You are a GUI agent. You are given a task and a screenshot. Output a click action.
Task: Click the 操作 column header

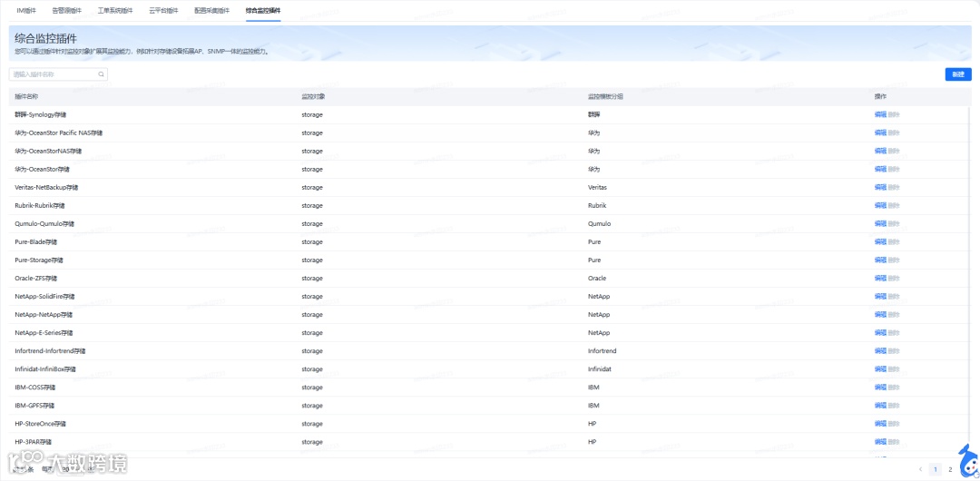click(880, 97)
